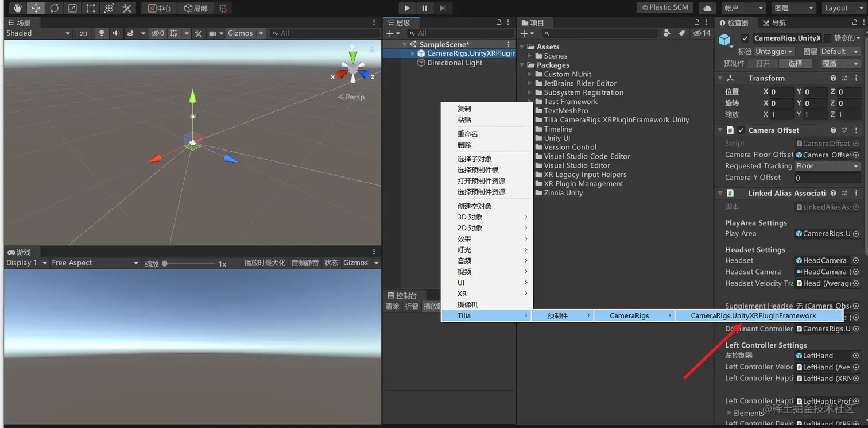Toggle pivot mode 中心 button

pyautogui.click(x=160, y=8)
